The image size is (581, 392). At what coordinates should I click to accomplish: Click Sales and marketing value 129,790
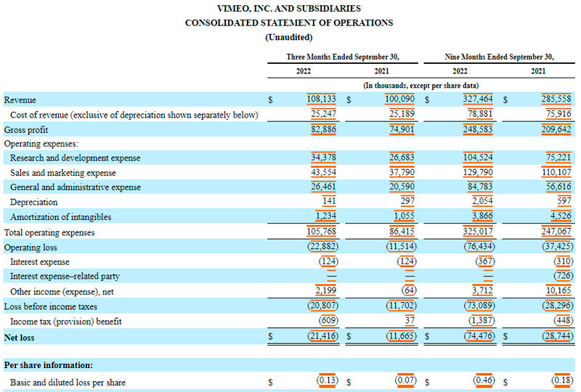[x=478, y=172]
